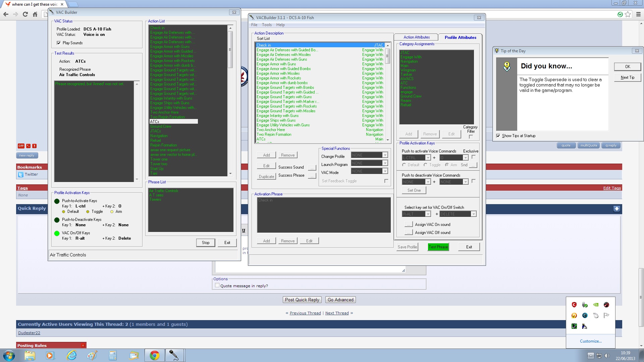Click the Post Quick Reply button
Image resolution: width=644 pixels, height=362 pixels.
tap(302, 300)
